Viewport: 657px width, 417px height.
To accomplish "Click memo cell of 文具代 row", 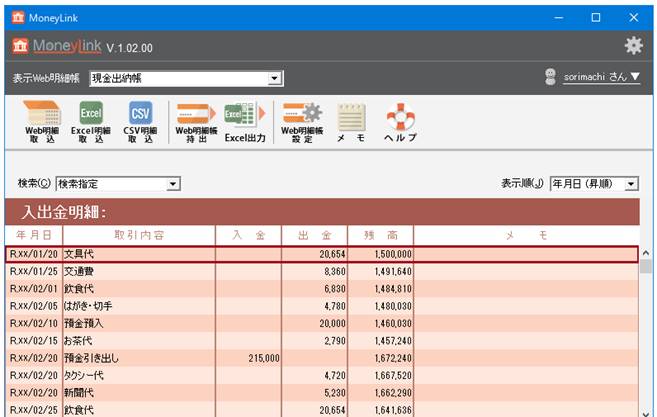I will click(x=526, y=254).
